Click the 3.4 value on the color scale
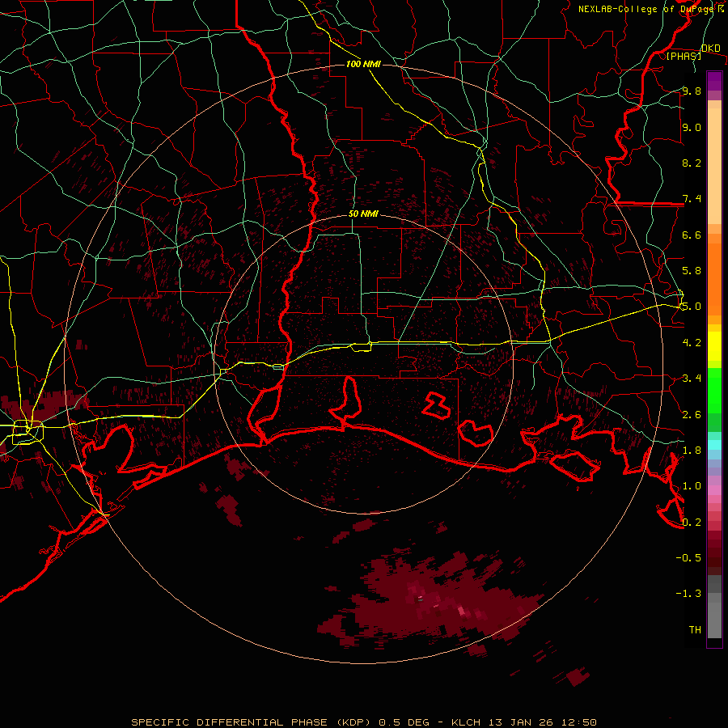This screenshot has width=728, height=728. pyautogui.click(x=692, y=379)
